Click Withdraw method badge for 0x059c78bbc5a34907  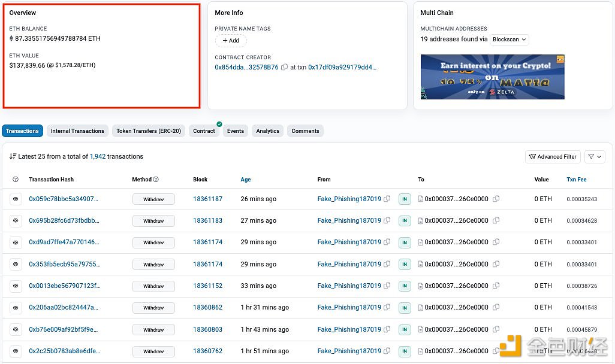click(153, 199)
